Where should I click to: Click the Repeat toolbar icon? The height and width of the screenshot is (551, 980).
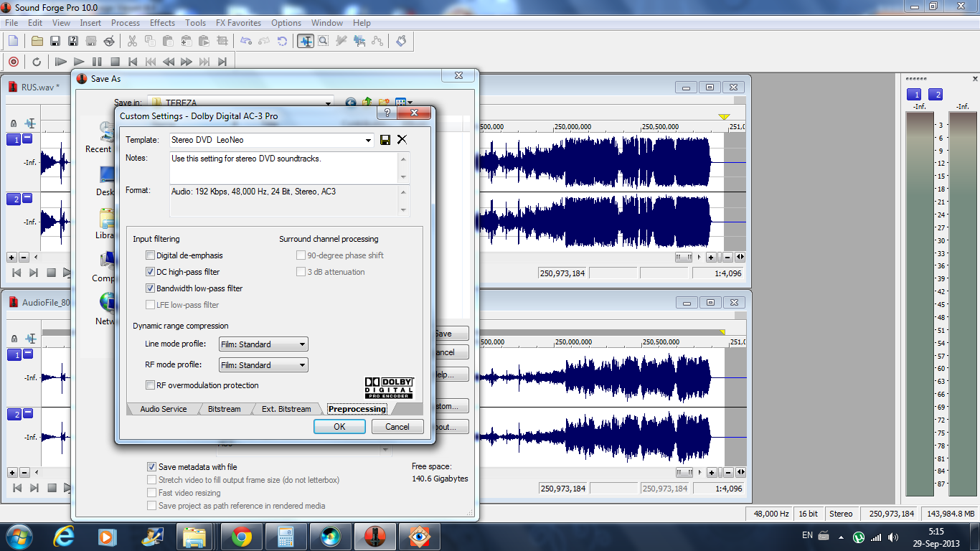pos(283,41)
